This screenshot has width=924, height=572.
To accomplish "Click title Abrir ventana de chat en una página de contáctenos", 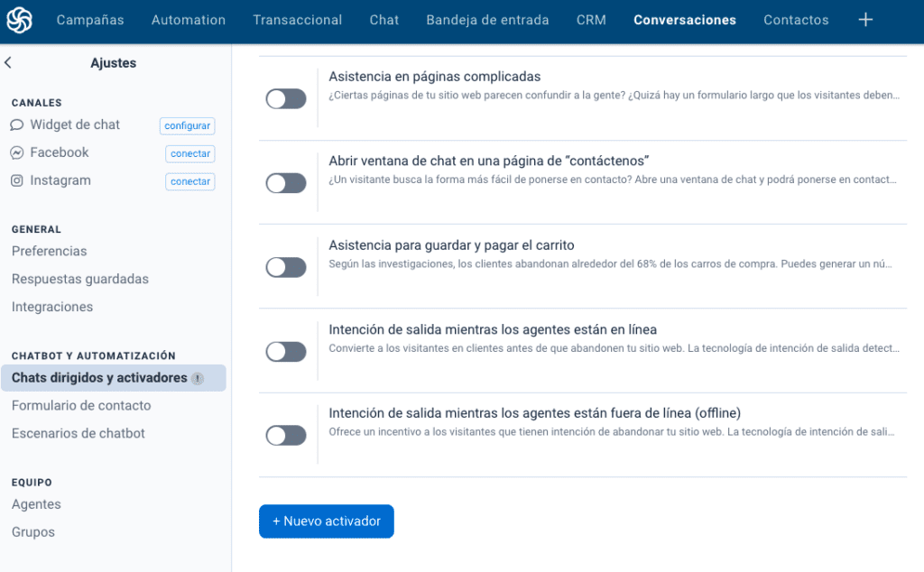I will click(489, 161).
